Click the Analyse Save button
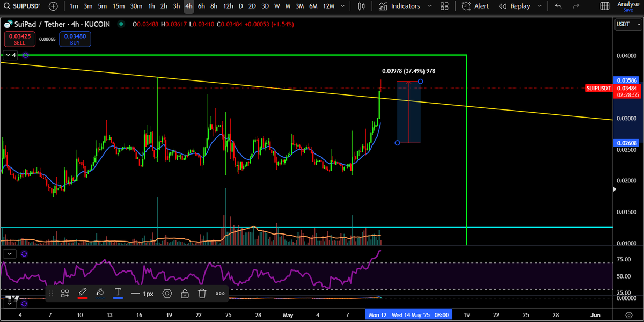 point(628,6)
